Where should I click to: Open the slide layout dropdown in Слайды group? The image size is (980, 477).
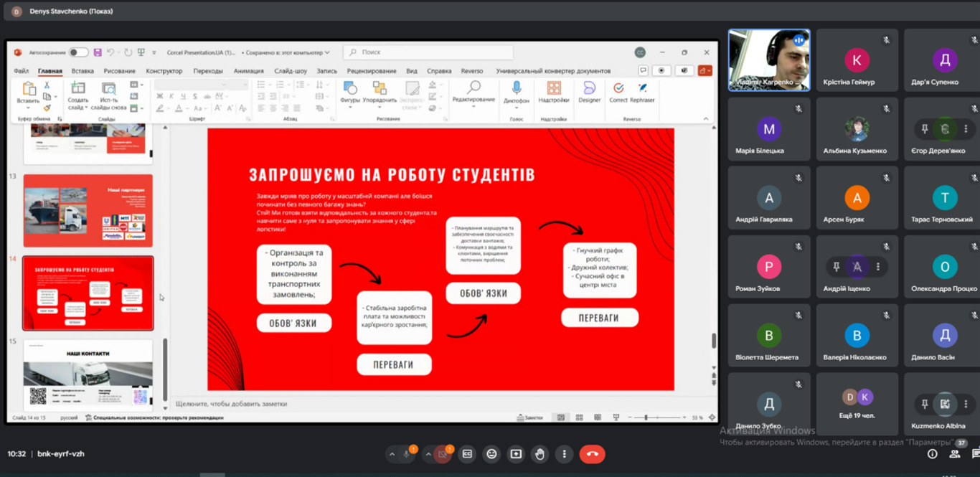tap(136, 85)
